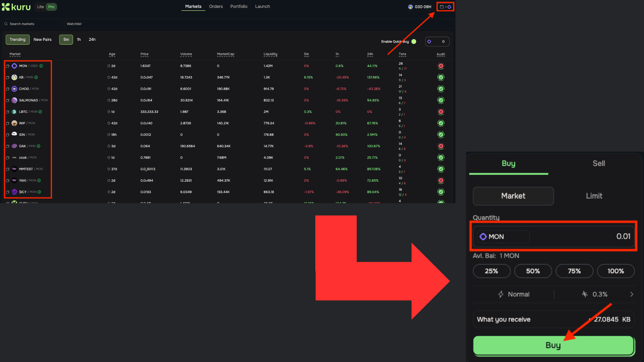The width and height of the screenshot is (644, 362).
Task: Switch to Pro mode
Action: click(x=51, y=7)
